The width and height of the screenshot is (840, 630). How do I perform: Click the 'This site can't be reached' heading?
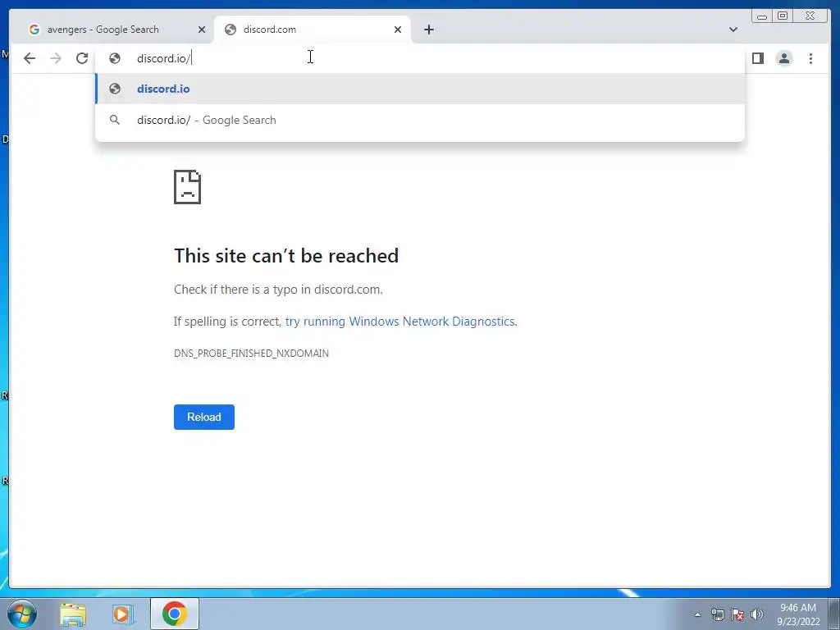[x=286, y=256]
